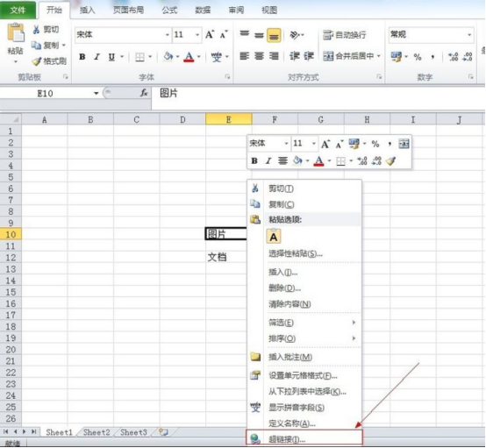Click Merge and Center (合并后居中) button
Viewport: 486px width, 448px height.
coord(348,56)
